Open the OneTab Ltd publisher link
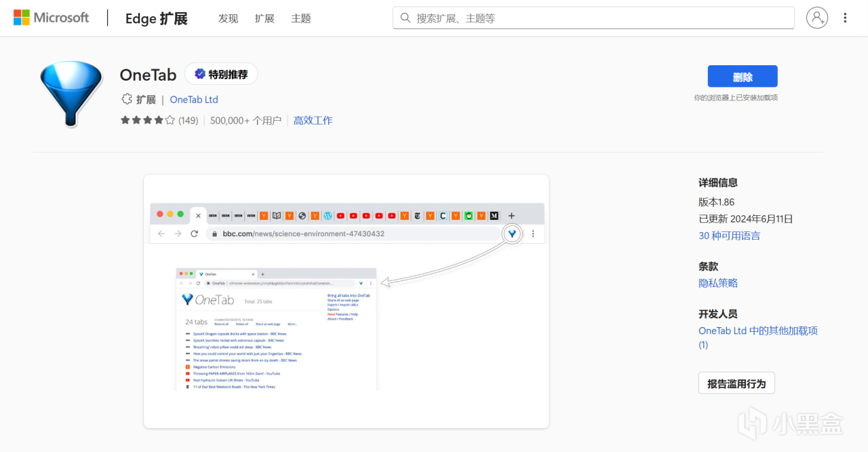 [x=194, y=99]
